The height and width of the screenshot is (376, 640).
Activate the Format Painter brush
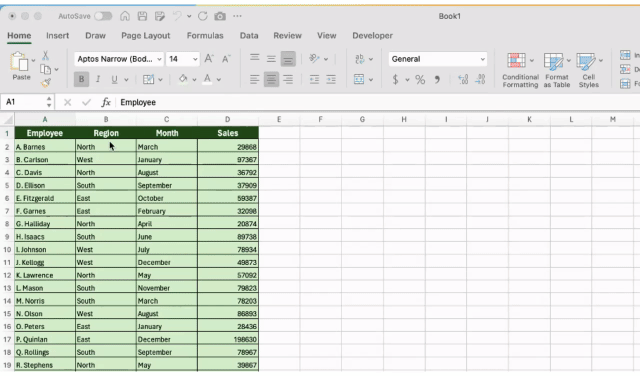[x=46, y=83]
